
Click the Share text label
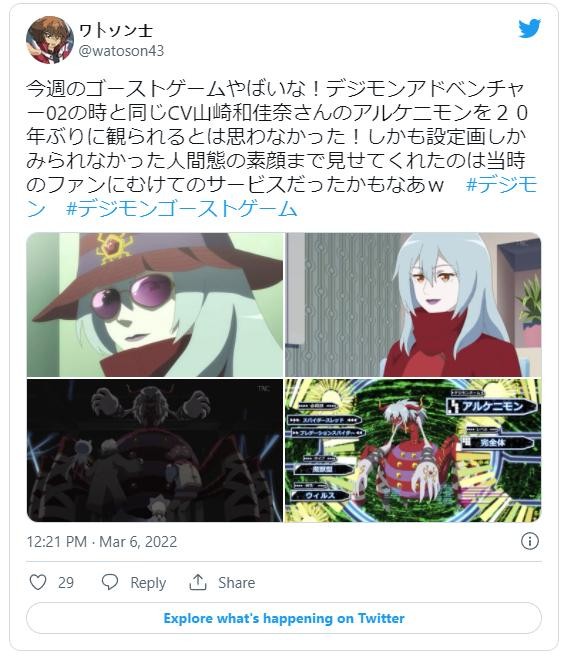click(x=236, y=583)
